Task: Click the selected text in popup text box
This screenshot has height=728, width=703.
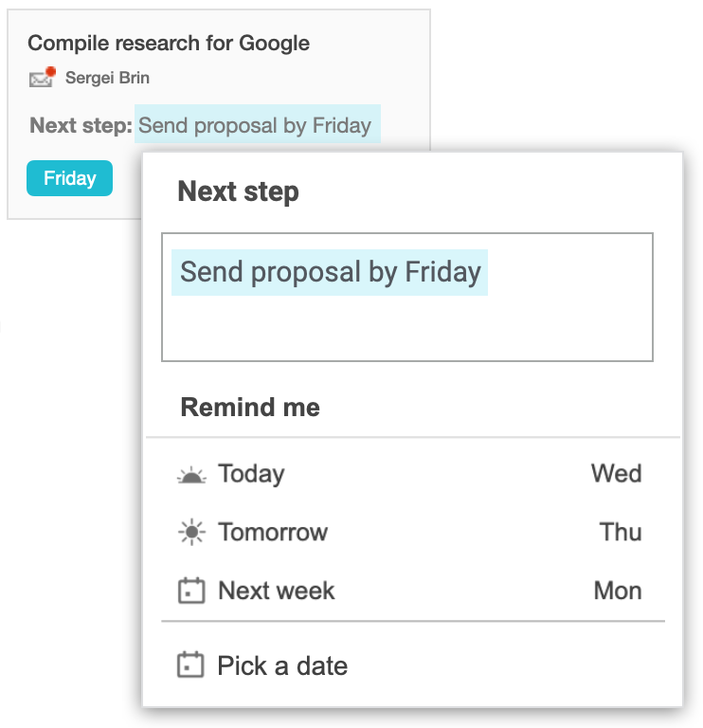Action: (x=330, y=273)
